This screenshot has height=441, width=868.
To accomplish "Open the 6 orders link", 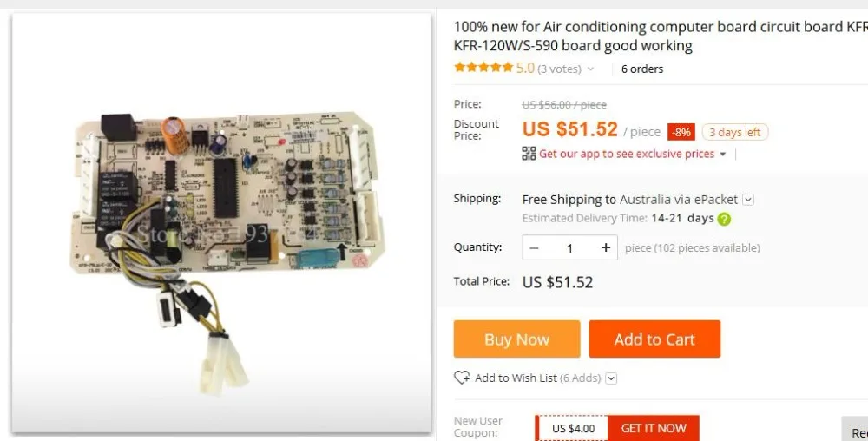I will (642, 69).
